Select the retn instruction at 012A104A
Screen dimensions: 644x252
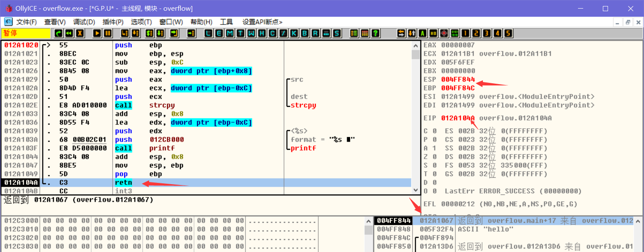[206, 182]
